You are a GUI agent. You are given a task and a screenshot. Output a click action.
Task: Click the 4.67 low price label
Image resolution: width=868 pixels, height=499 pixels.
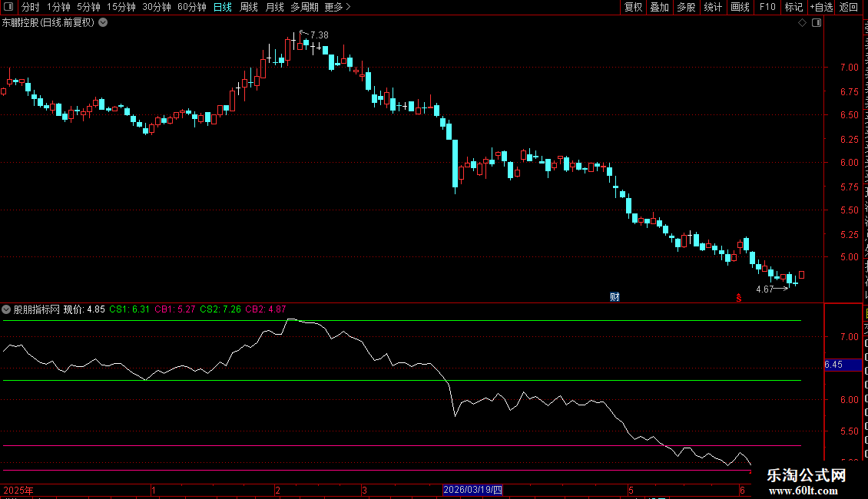click(764, 289)
